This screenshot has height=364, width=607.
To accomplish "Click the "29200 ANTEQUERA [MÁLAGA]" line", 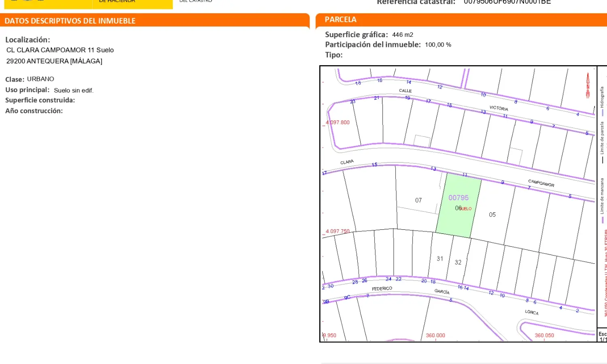I will [x=54, y=61].
